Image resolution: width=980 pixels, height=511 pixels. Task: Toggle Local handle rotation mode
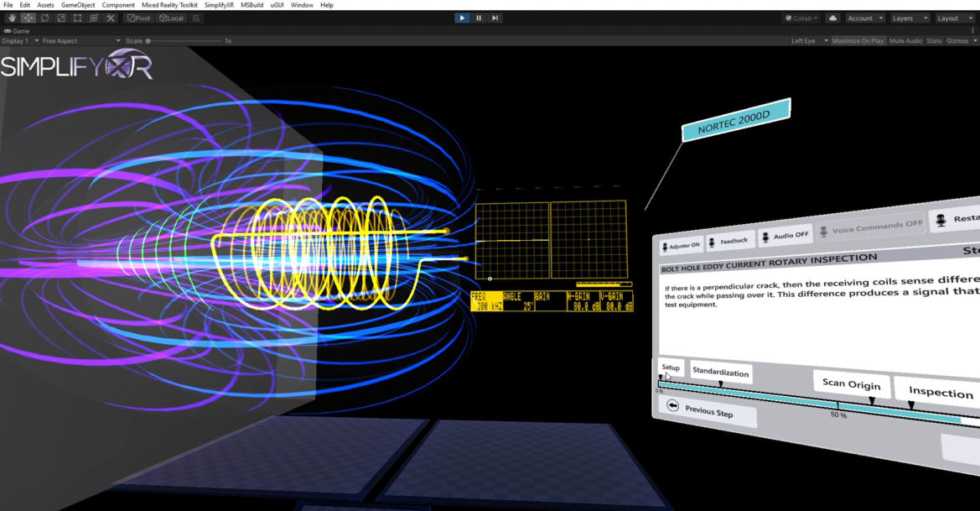coord(171,18)
